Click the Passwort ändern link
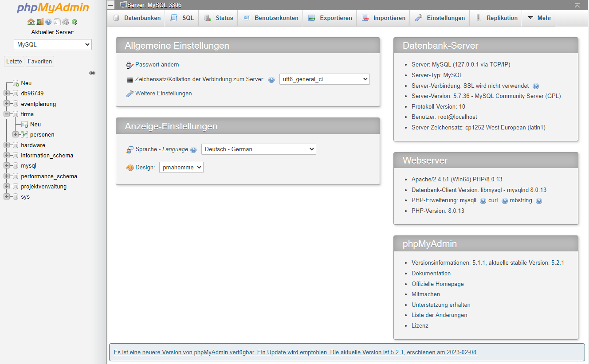The image size is (589, 364). click(x=157, y=65)
